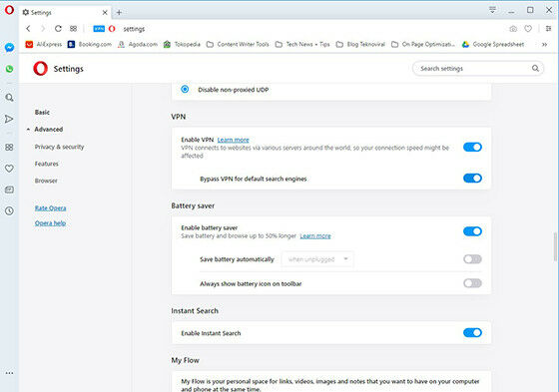The height and width of the screenshot is (392, 559).
Task: Open the Start Page from the address bar
Action: 73,29
